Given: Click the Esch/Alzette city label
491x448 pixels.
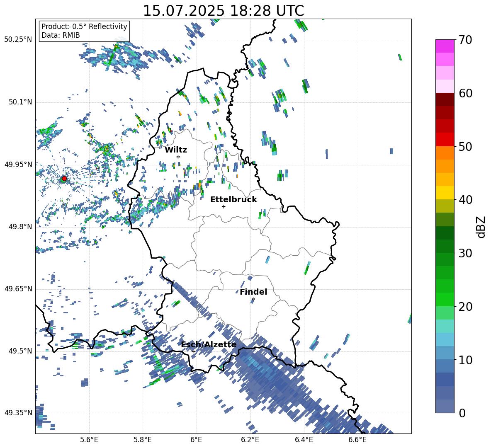Looking at the screenshot, I should 209,344.
